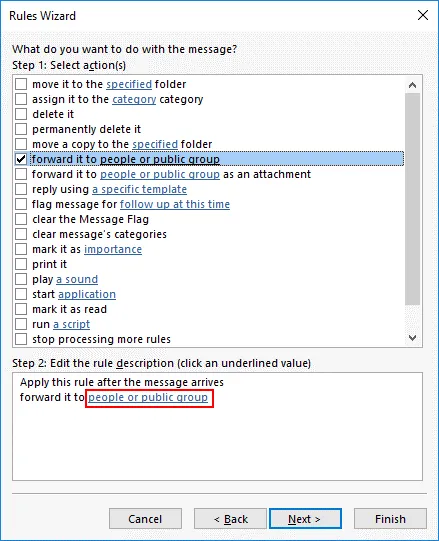The width and height of the screenshot is (439, 541).
Task: Click the actions list scrollbar thumb
Action: click(x=412, y=199)
